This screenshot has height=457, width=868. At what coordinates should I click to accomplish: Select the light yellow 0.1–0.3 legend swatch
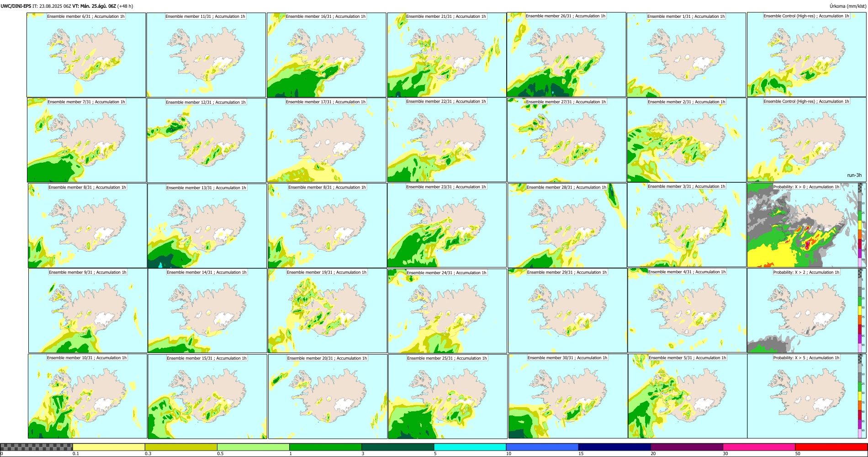(x=109, y=447)
